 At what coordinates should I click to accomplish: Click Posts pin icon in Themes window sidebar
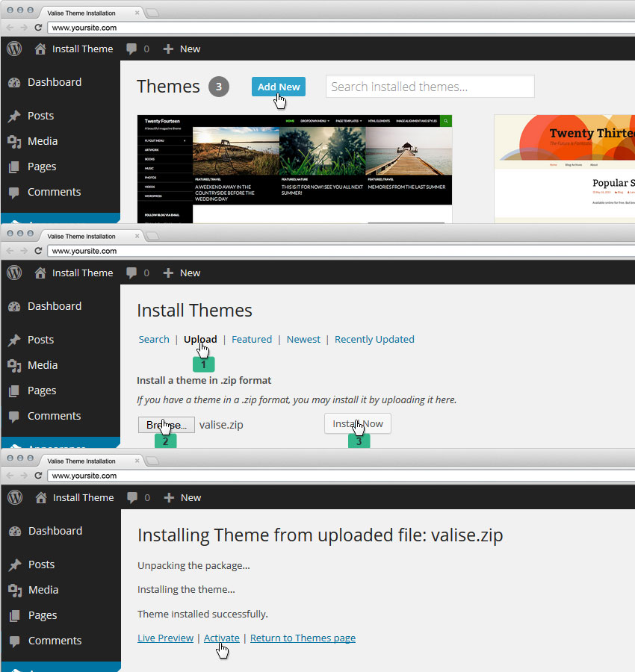click(14, 116)
